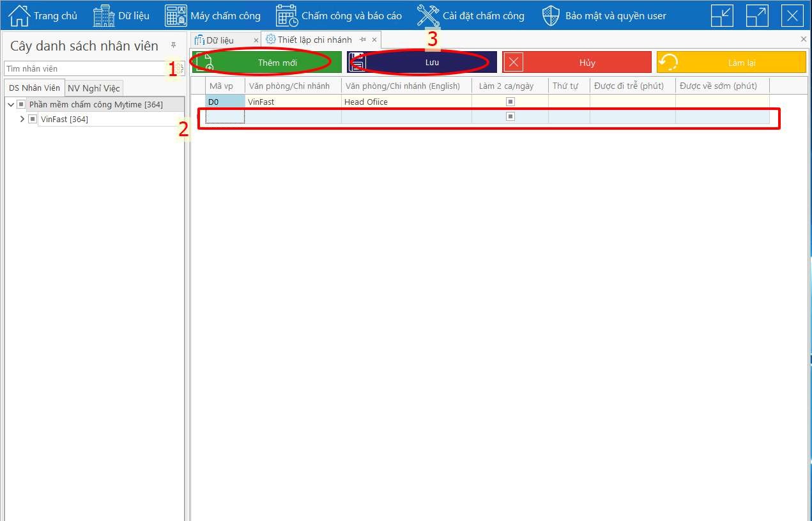Click the Máy chấm công device icon
The image size is (812, 521).
176,15
